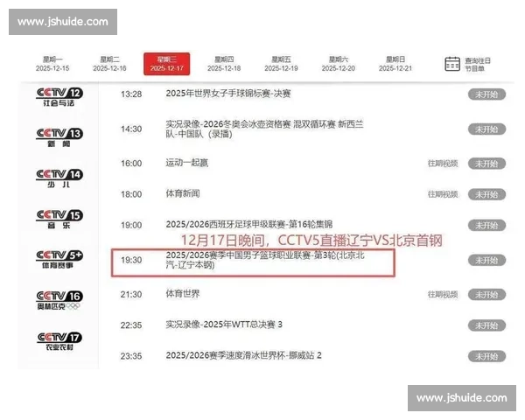Select the highlighted 星期三 2025-12-17 tab
The image size is (525, 420).
(x=167, y=64)
